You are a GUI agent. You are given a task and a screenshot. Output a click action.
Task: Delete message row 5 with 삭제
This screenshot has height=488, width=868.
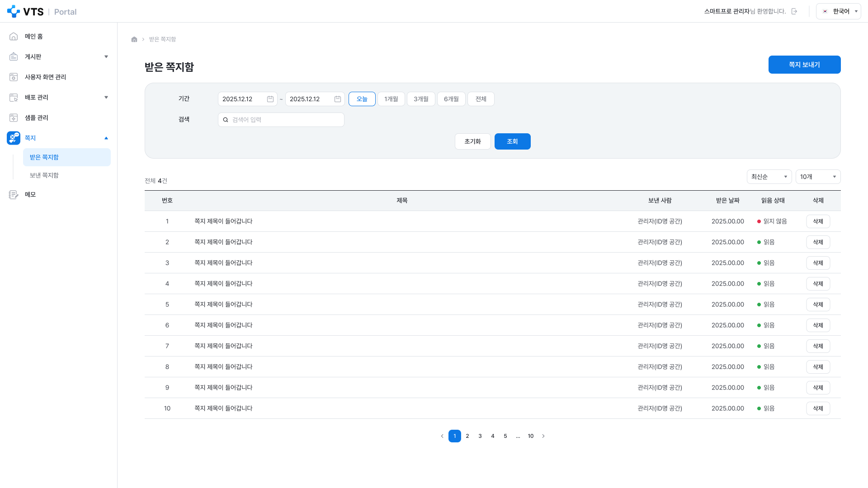click(x=818, y=305)
